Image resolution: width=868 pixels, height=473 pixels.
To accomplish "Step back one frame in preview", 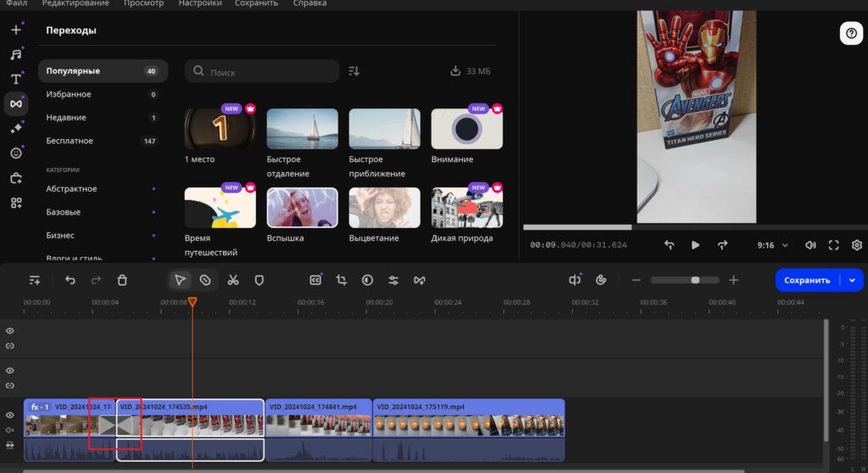I will click(x=670, y=245).
